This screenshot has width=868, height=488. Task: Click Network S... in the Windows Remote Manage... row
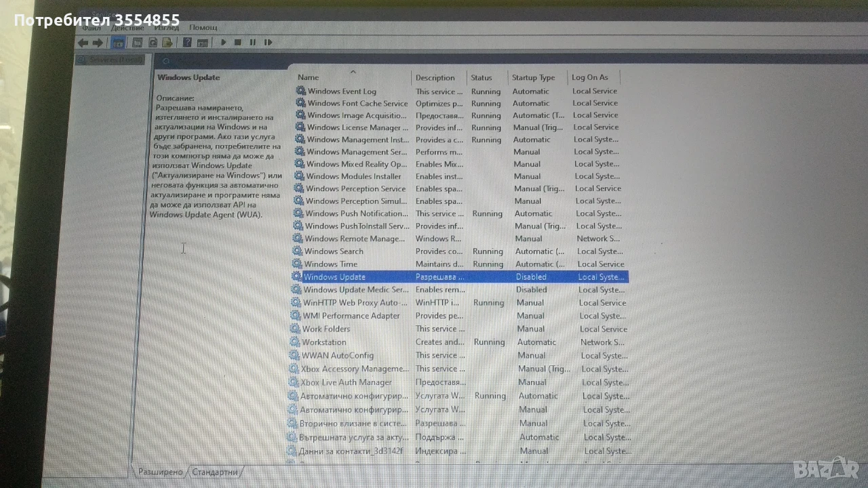pyautogui.click(x=598, y=239)
